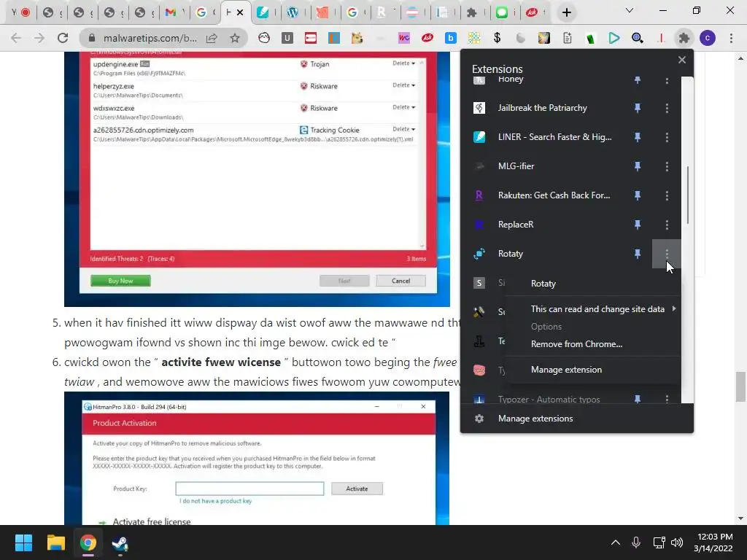Screen dimensions: 747x560
Task: Click the Product Key input field
Action: tap(249, 489)
